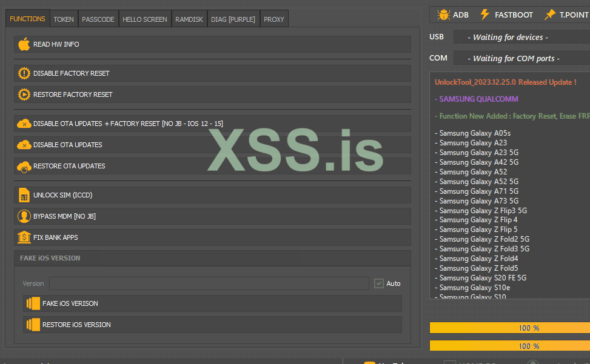Click the Disable Factory Reset warning gear icon
The height and width of the screenshot is (364, 590).
coord(24,73)
